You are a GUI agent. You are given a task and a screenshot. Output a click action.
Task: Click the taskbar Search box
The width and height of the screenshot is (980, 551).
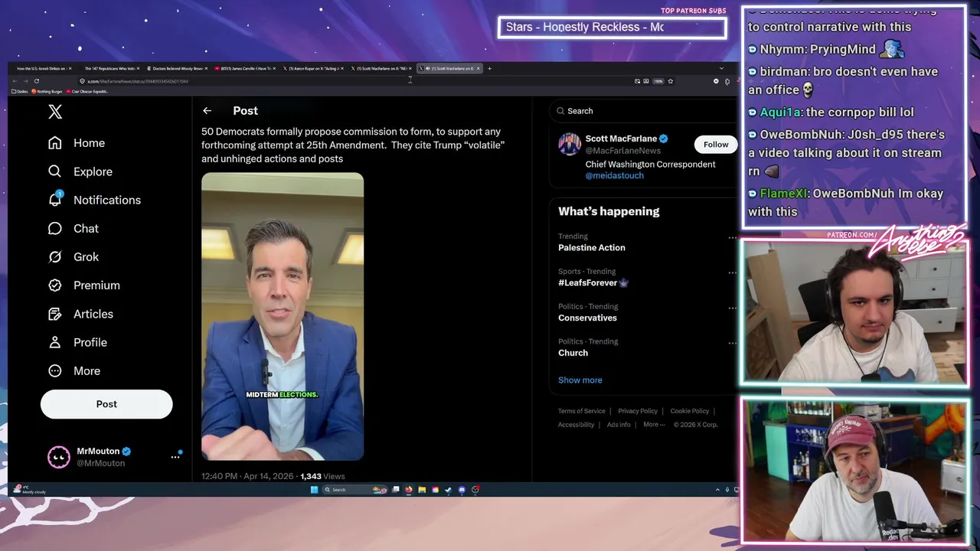pos(355,490)
